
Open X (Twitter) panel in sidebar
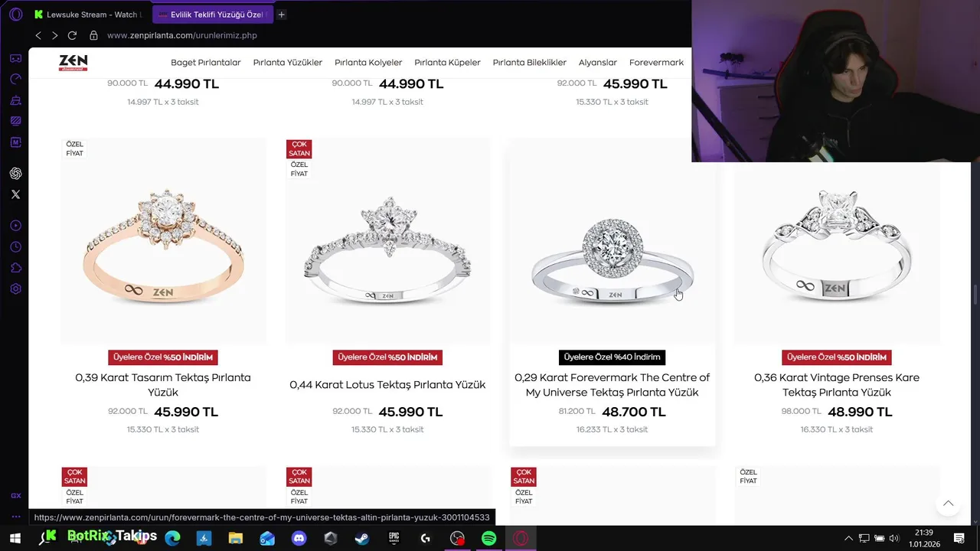point(15,194)
